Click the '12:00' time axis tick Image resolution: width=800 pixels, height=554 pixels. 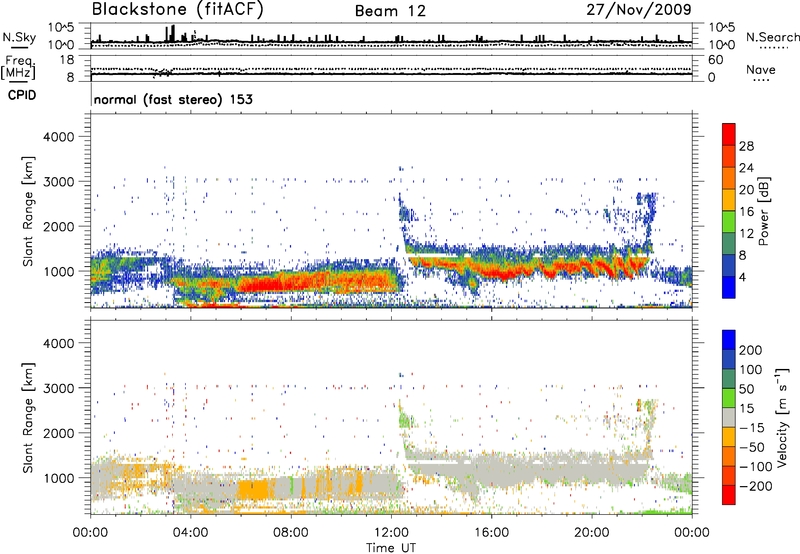click(x=391, y=532)
